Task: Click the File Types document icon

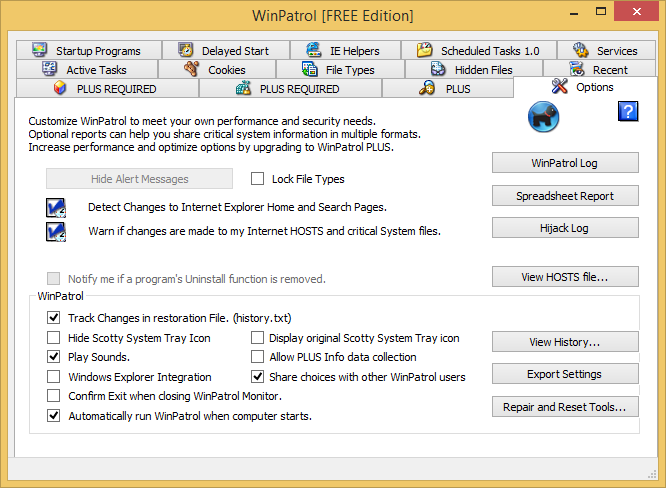Action: pyautogui.click(x=310, y=69)
